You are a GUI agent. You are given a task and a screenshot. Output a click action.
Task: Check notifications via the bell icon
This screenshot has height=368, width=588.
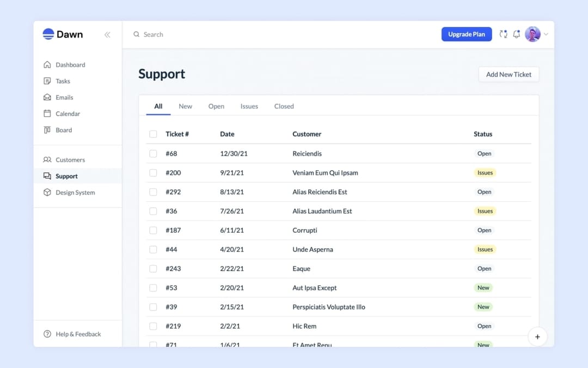click(x=516, y=34)
